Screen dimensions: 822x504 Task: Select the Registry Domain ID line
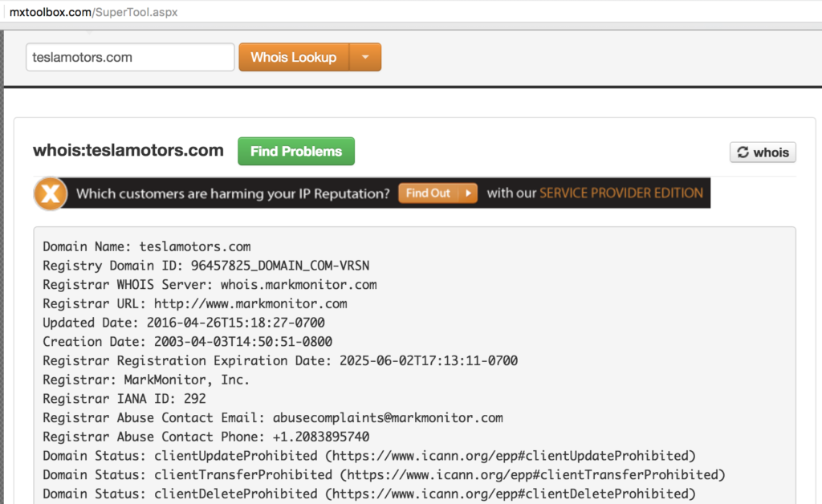206,266
